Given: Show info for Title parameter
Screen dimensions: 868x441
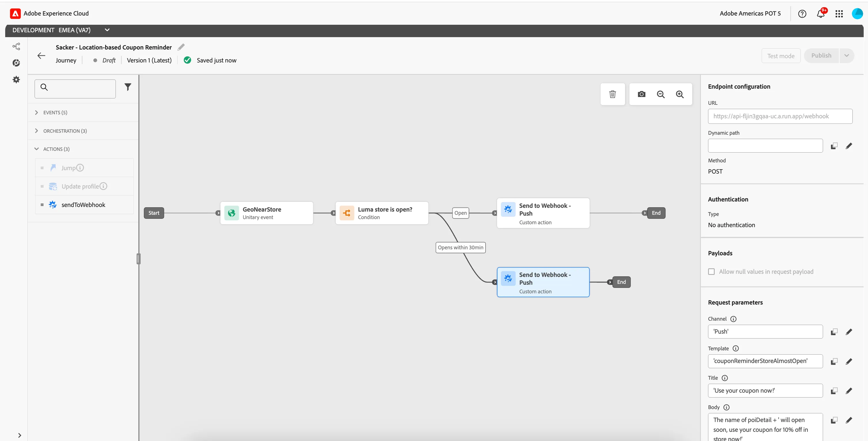Looking at the screenshot, I should [x=725, y=378].
